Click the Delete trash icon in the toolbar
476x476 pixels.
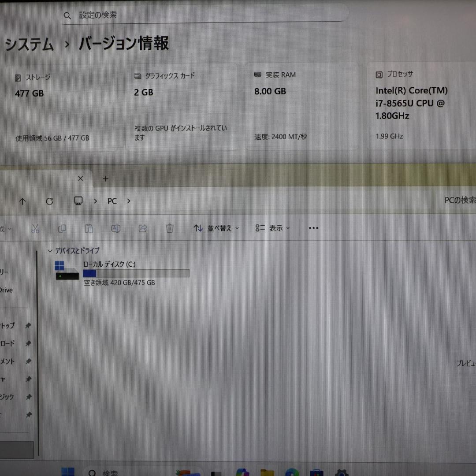[169, 228]
